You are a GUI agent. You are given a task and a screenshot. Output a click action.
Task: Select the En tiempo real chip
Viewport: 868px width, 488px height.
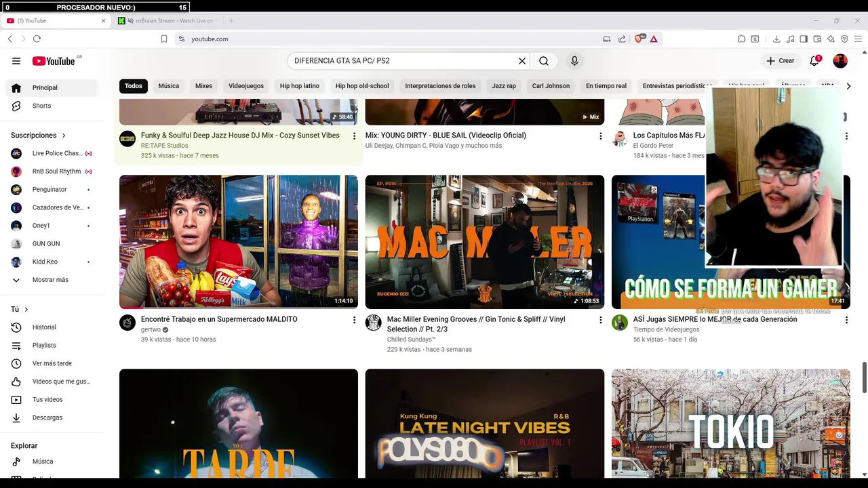pos(606,86)
